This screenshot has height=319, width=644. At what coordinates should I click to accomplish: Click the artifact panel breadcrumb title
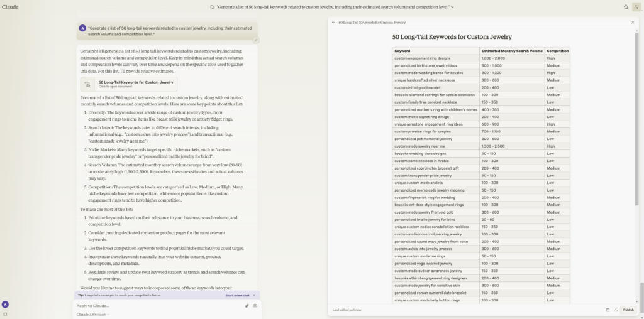tap(372, 23)
